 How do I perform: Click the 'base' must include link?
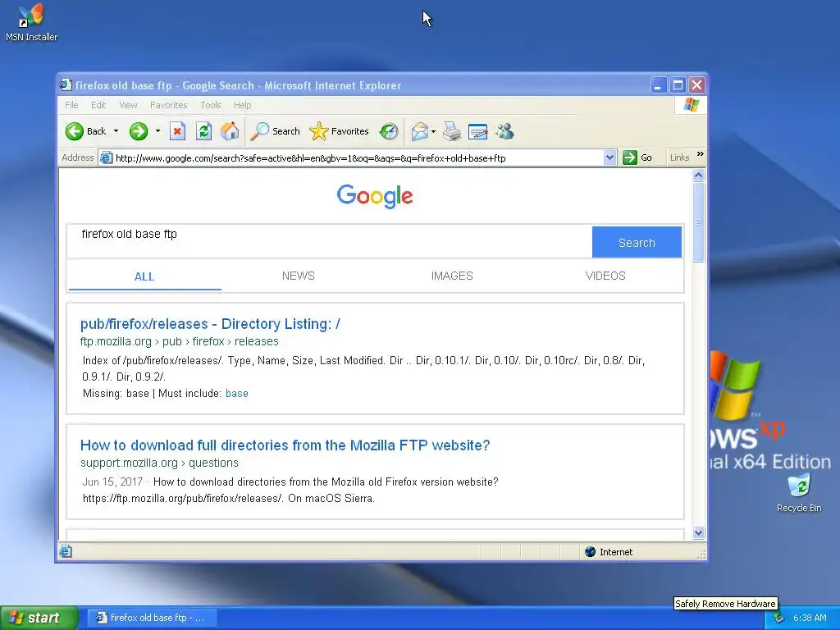coord(237,393)
